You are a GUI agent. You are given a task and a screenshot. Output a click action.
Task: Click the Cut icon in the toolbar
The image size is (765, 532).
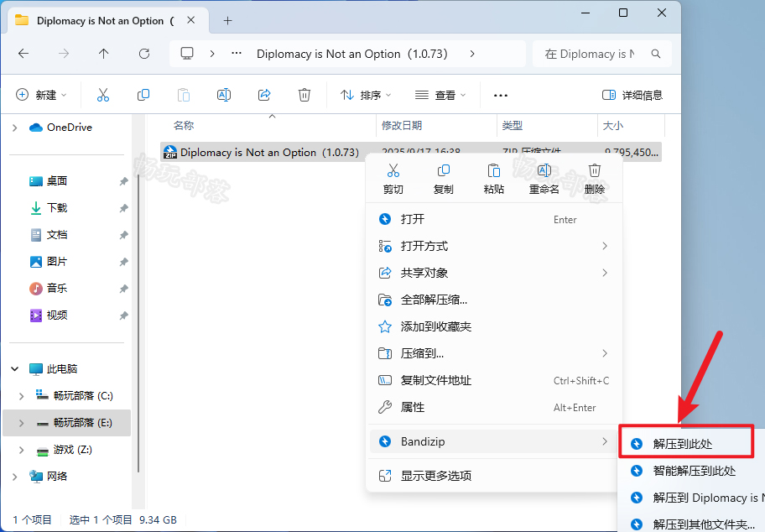point(103,95)
